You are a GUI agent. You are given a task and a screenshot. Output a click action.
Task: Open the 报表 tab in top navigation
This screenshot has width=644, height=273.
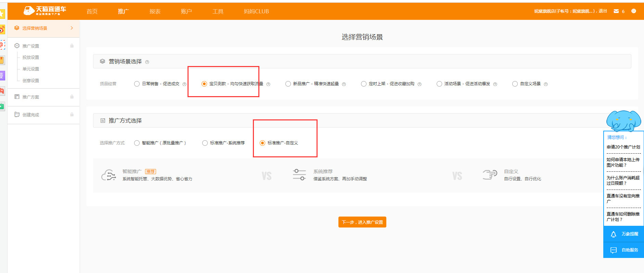coord(155,11)
